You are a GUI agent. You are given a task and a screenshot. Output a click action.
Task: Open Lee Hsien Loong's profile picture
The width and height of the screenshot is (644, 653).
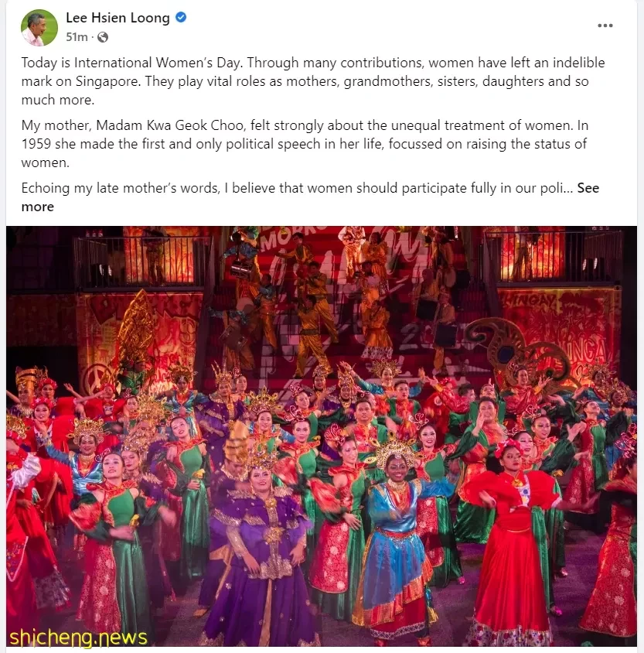39,28
